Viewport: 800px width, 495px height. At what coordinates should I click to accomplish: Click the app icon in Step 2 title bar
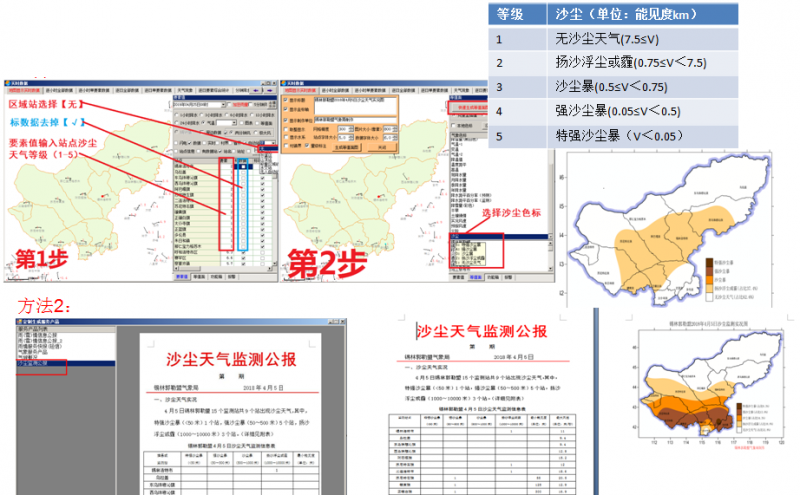pos(285,81)
